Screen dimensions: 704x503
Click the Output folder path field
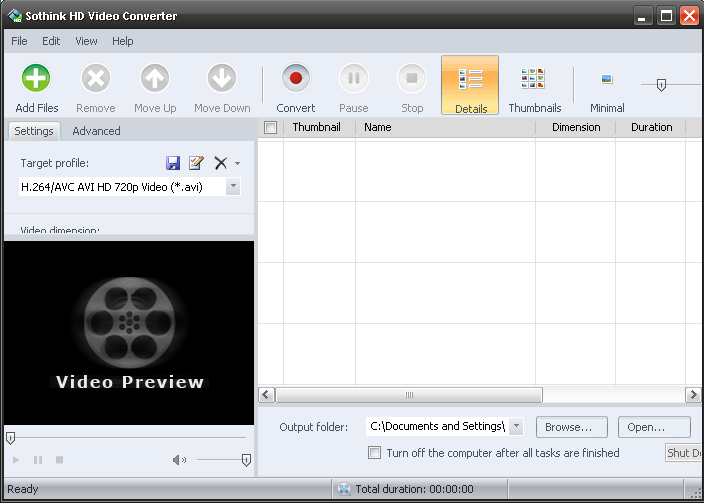coord(438,426)
